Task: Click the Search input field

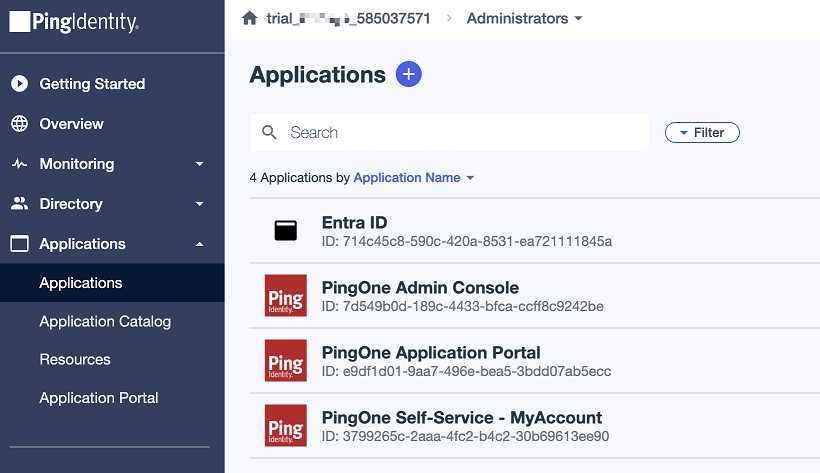Action: (x=450, y=132)
